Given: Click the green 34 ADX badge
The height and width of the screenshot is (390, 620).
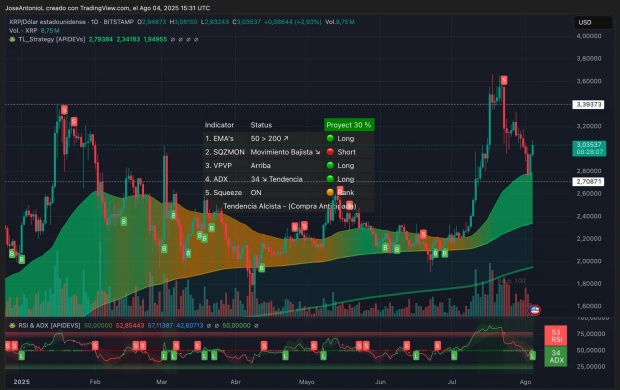Looking at the screenshot, I should click(556, 356).
